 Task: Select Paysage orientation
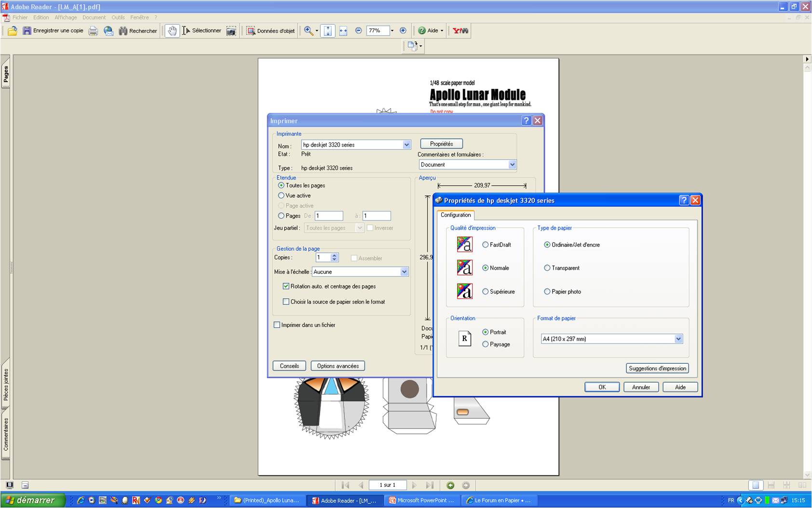tap(486, 344)
